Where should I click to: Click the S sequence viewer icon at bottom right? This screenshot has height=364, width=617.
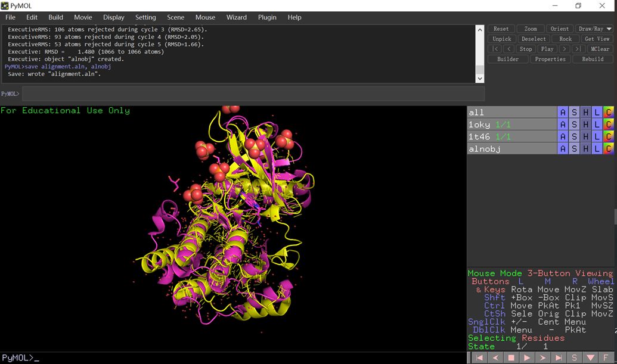(574, 357)
